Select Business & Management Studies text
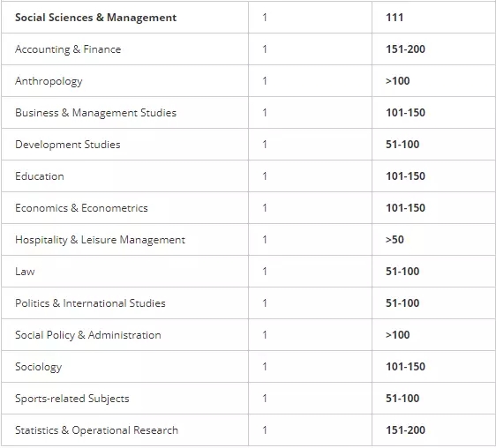The width and height of the screenshot is (496, 448). pyautogui.click(x=95, y=113)
